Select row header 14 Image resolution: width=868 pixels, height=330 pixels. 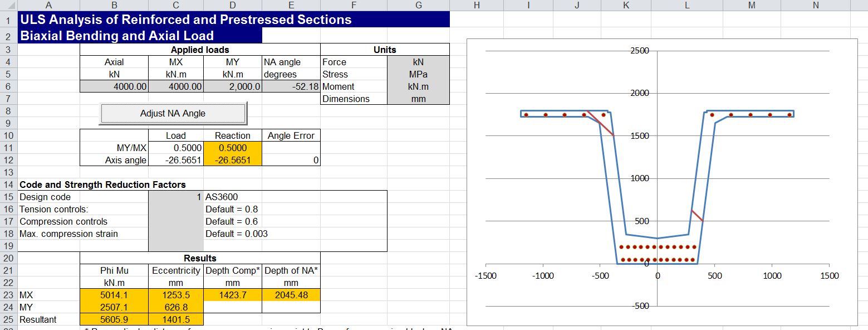8,185
